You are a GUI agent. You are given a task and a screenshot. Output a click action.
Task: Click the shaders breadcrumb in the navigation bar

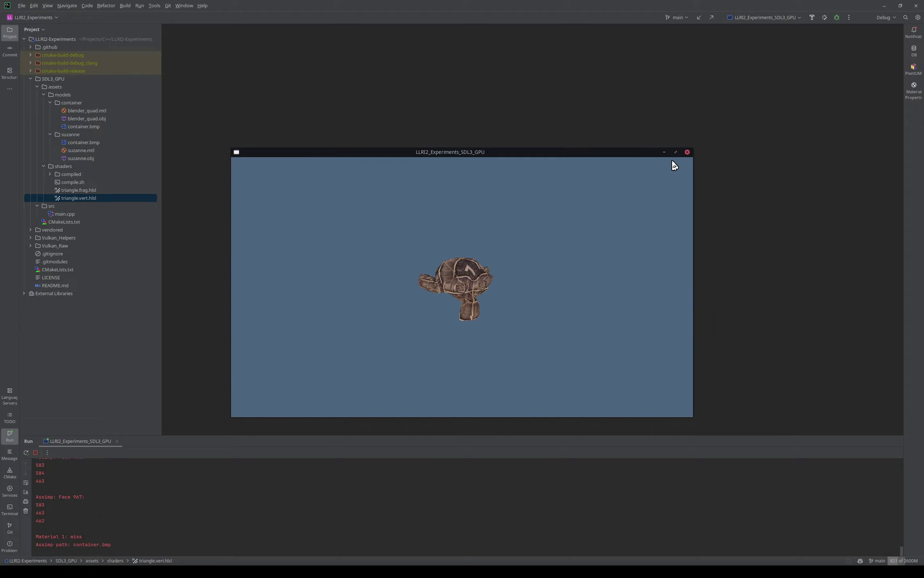pos(115,561)
